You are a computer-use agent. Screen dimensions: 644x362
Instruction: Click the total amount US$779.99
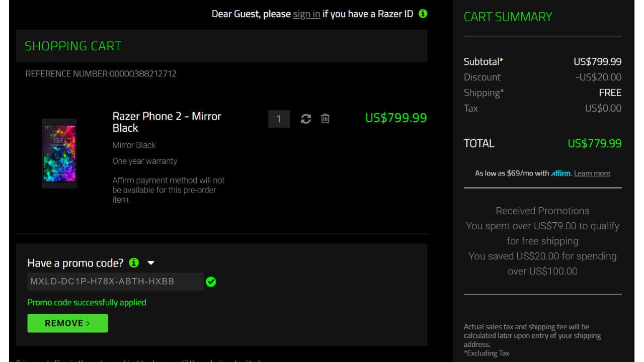(594, 143)
